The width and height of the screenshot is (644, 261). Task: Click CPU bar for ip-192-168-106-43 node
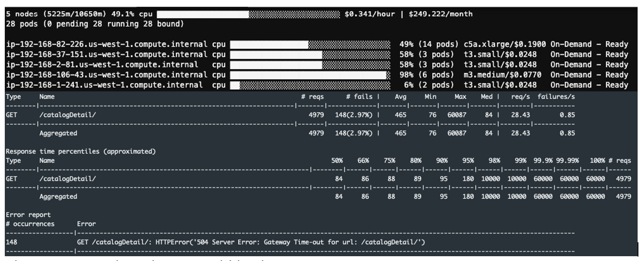[x=310, y=75]
